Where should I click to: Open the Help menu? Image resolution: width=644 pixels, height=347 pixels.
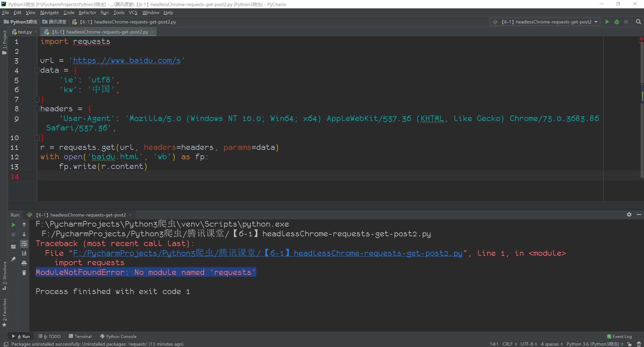168,12
